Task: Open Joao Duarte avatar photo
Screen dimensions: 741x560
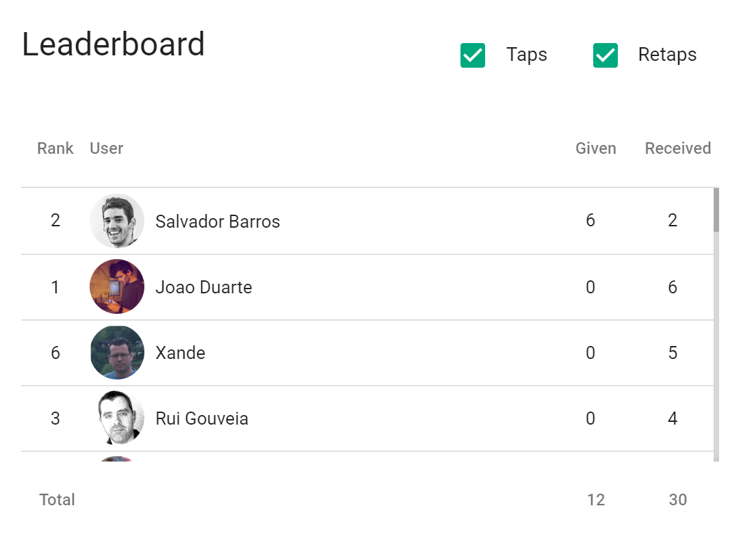Action: point(117,286)
